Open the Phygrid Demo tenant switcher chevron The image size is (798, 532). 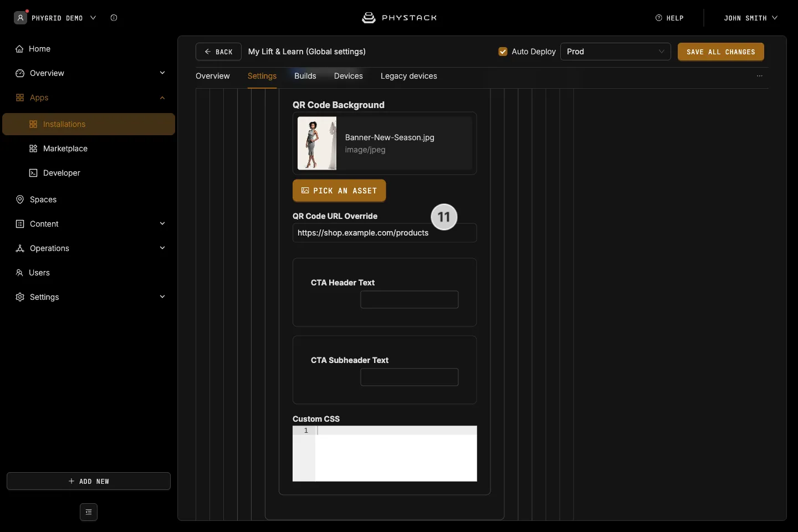(93, 18)
